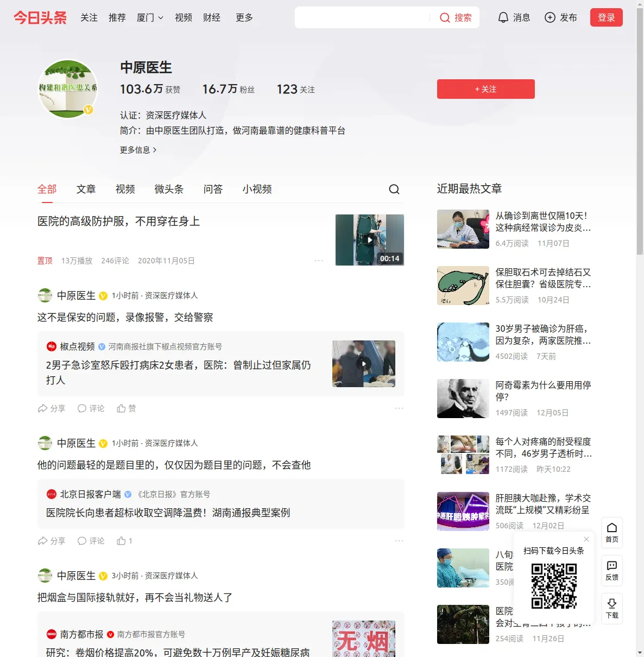
Task: Open more options on pinned video post
Action: pyautogui.click(x=319, y=261)
